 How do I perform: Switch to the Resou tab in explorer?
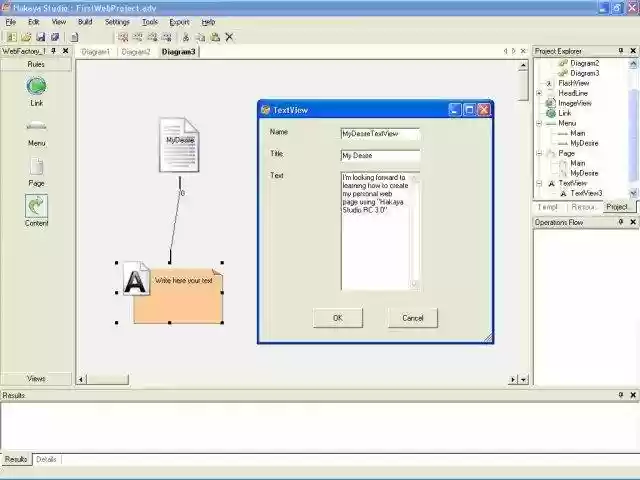tap(583, 207)
